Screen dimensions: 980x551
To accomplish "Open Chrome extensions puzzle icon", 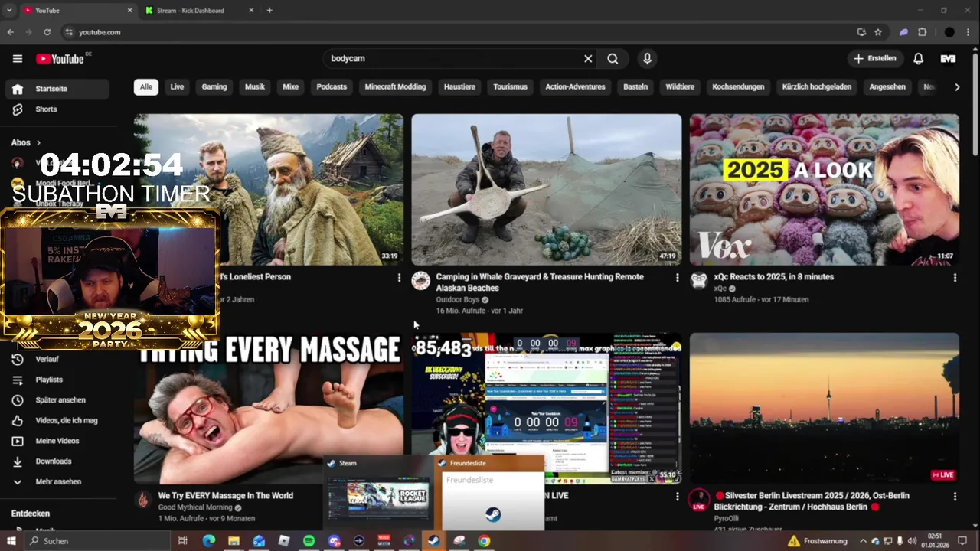I will click(x=922, y=32).
